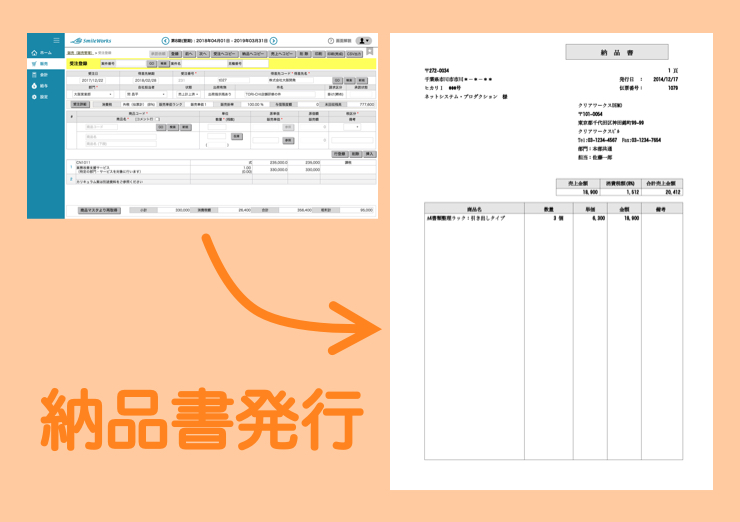
Task: Open the 画面解説 help icon
Action: point(331,41)
